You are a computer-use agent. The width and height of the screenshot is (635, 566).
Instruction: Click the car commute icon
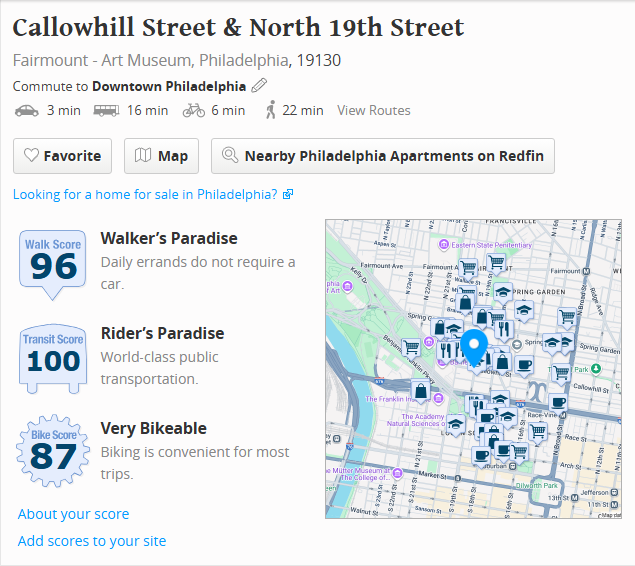coord(27,111)
